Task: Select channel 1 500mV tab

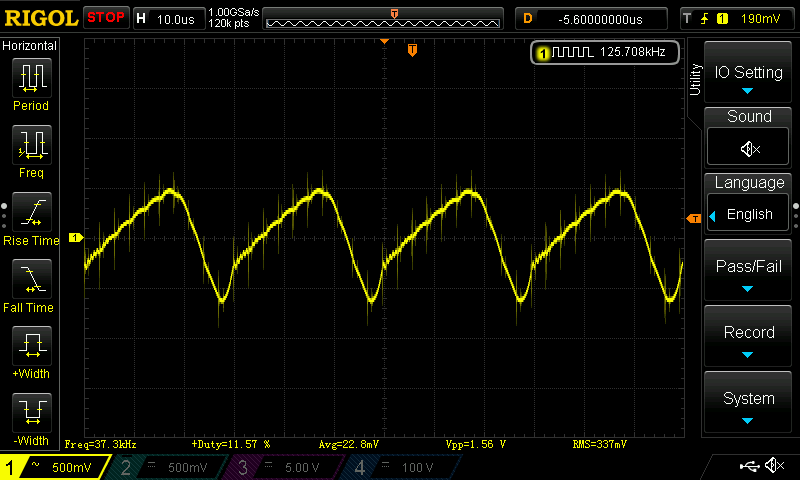Action: [x=55, y=467]
